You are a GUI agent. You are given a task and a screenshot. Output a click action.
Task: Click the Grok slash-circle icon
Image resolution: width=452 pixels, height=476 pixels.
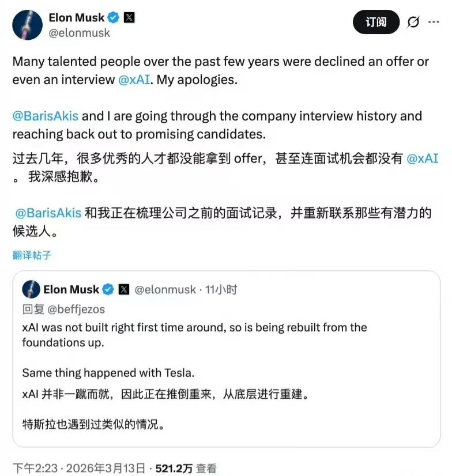tap(413, 22)
